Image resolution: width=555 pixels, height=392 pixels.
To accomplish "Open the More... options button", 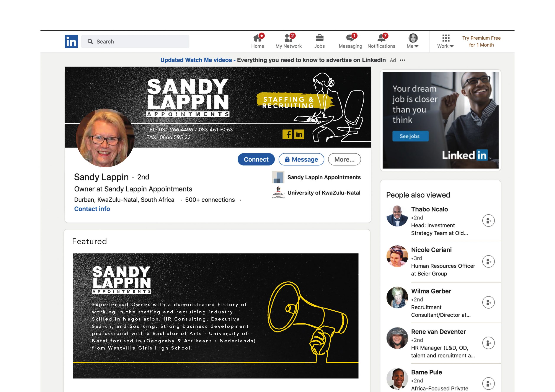I will (344, 159).
